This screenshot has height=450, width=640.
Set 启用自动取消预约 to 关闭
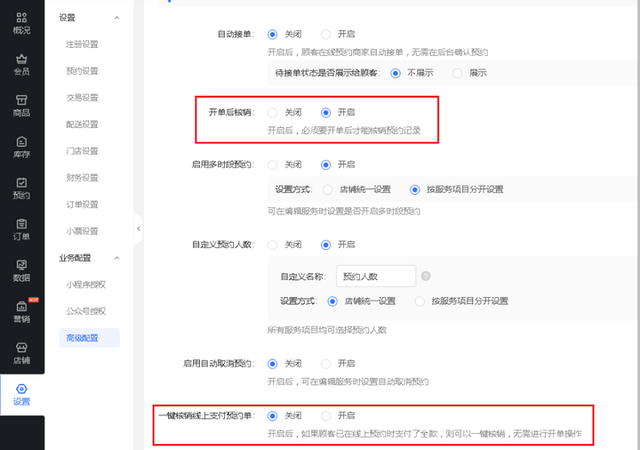(x=272, y=363)
